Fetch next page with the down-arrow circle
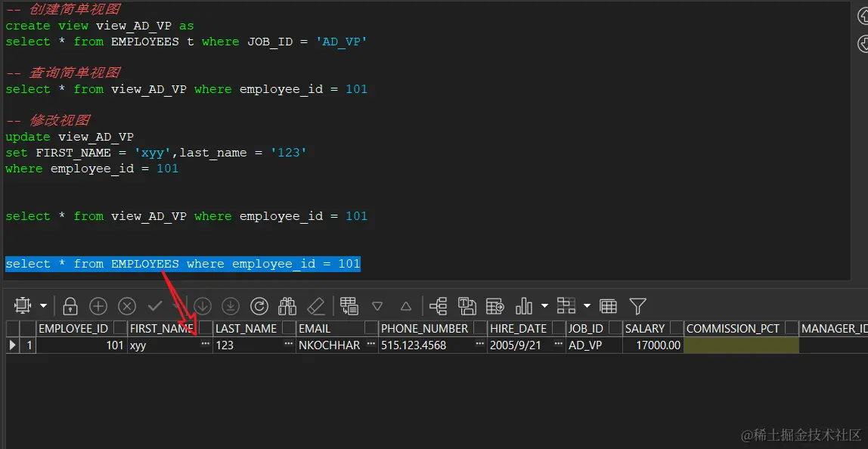 pyautogui.click(x=203, y=305)
